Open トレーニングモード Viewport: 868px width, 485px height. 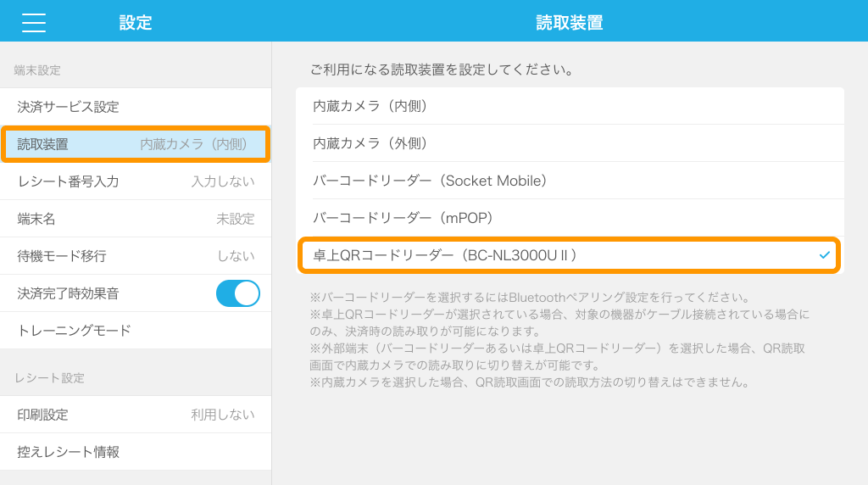[x=136, y=331]
